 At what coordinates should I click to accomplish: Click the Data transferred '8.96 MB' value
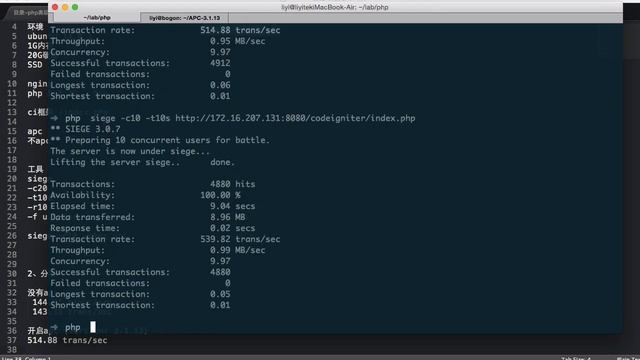click(228, 218)
